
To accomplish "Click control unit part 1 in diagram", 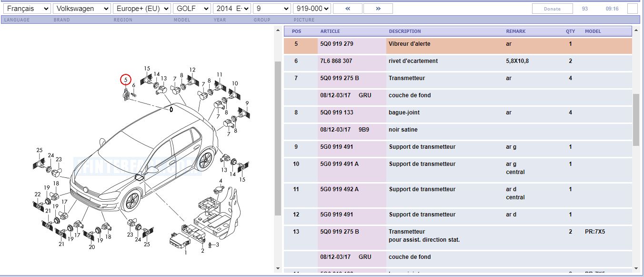I will (179, 241).
